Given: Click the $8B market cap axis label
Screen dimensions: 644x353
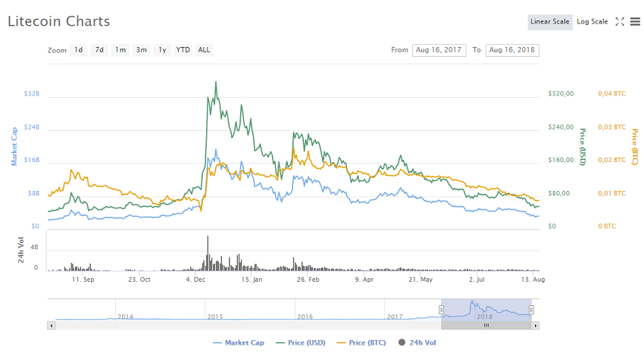Looking at the screenshot, I should 33,193.
